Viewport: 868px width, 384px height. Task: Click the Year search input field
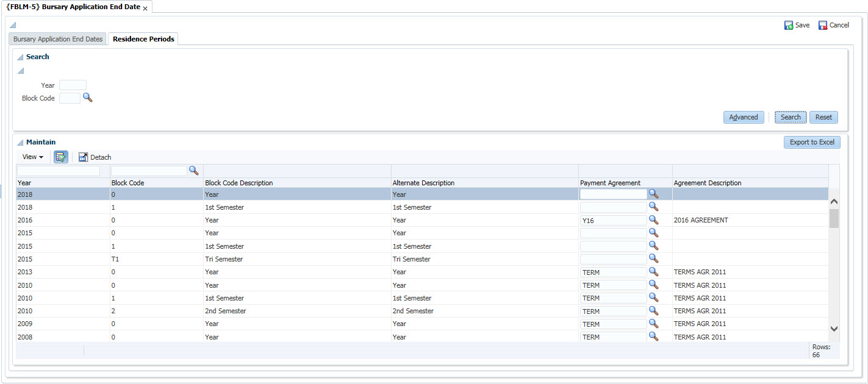(73, 85)
